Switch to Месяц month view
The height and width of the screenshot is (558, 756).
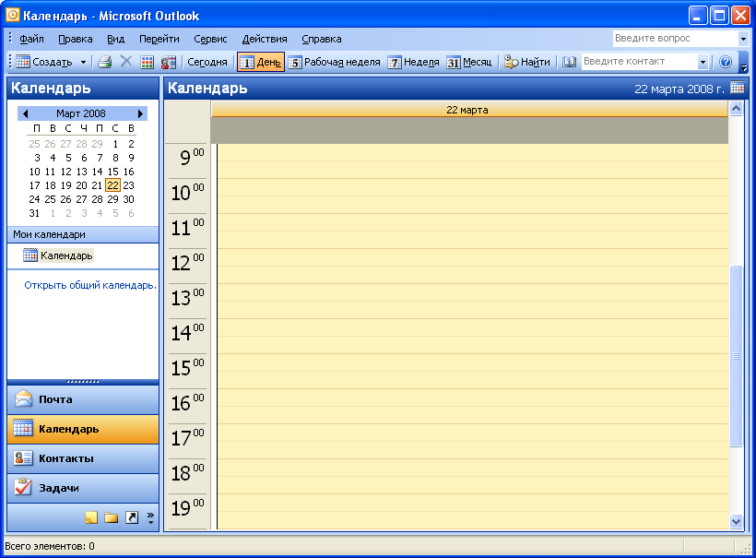[x=469, y=62]
